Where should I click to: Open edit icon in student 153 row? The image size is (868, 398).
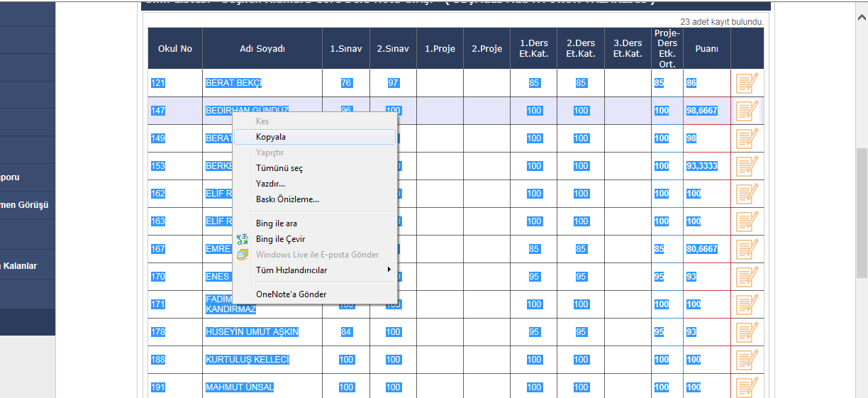click(x=747, y=166)
